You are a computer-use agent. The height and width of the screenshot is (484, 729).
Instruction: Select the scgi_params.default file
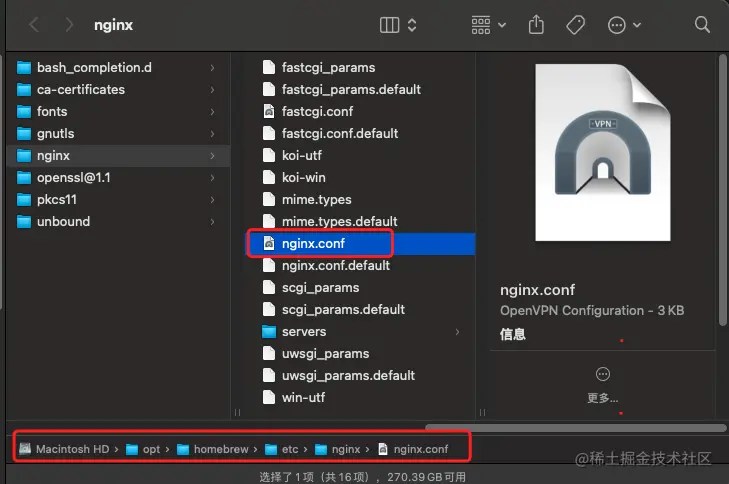[360, 310]
